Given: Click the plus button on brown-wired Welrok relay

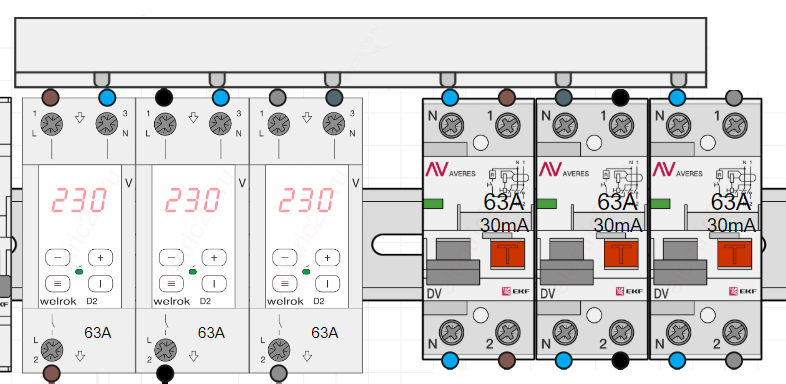Looking at the screenshot, I should coord(101,258).
